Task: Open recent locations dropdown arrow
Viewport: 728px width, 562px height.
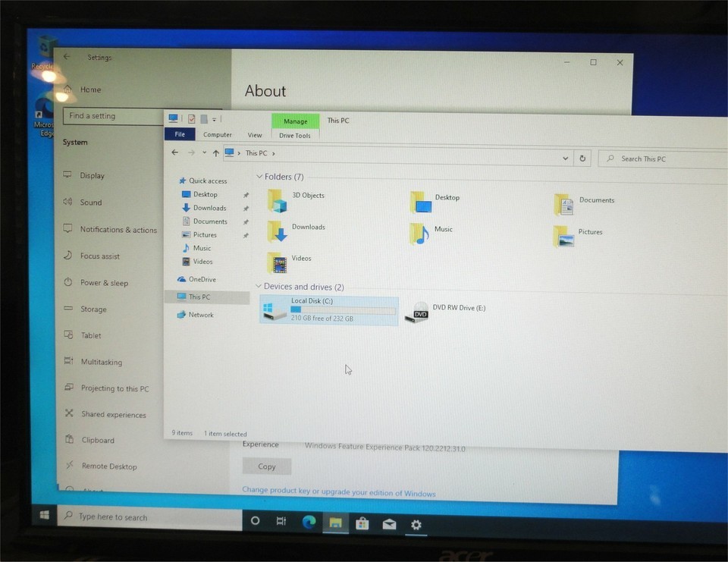Action: point(204,153)
